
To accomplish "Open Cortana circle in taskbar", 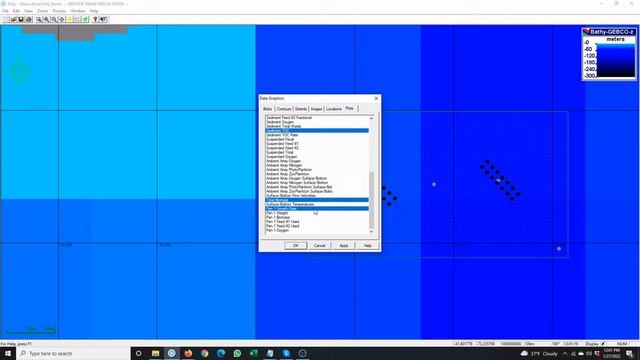I will 138,353.
